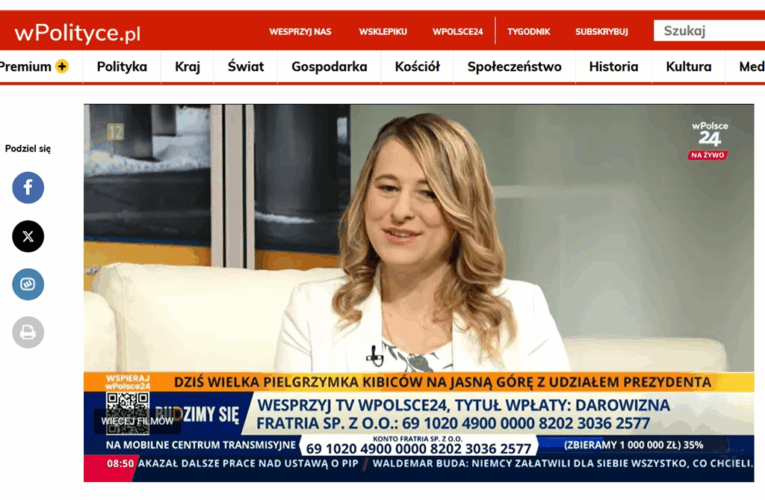Screen dimensions: 765x500
Task: Click the blue wPolityce share icon
Action: [x=28, y=284]
